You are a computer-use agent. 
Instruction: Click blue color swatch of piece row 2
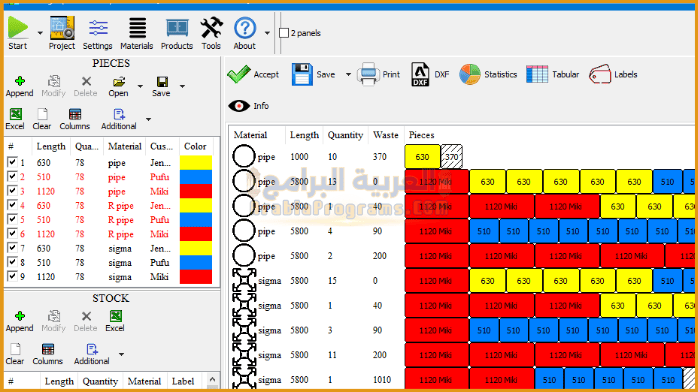coord(196,177)
